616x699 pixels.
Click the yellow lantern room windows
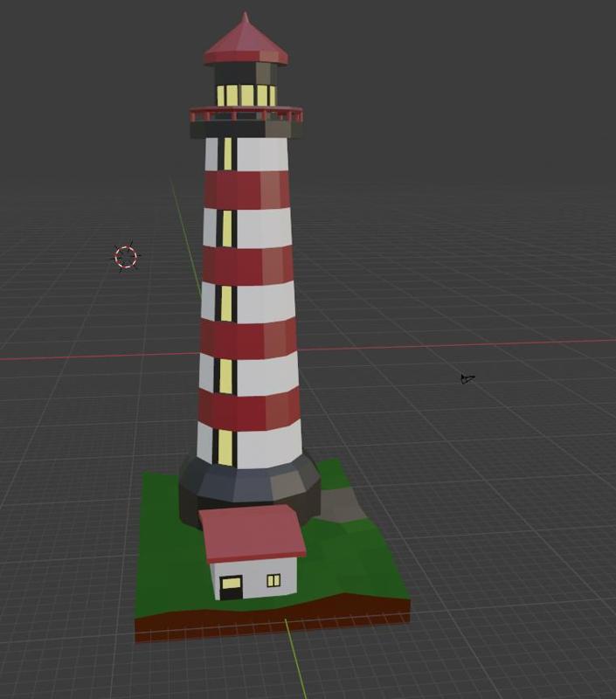click(246, 95)
